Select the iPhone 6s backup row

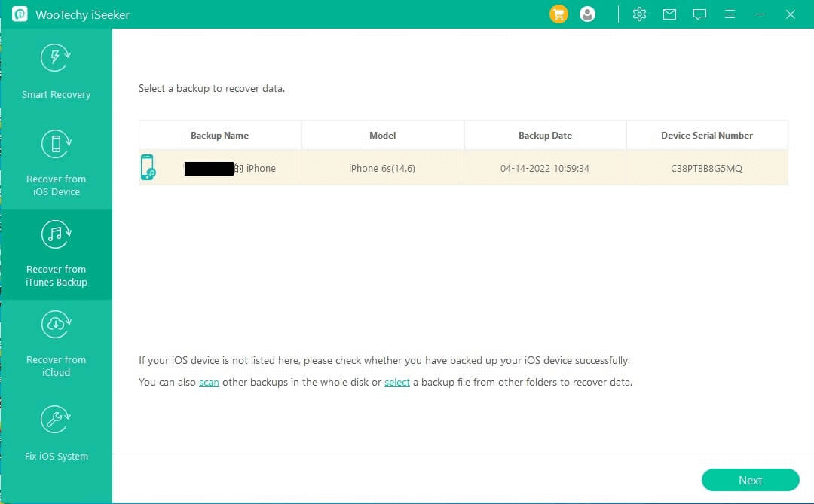(463, 168)
